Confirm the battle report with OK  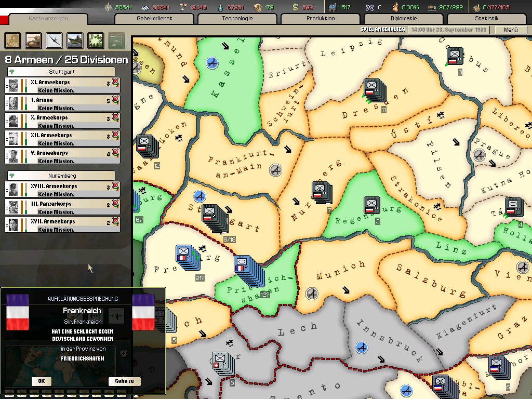point(42,381)
